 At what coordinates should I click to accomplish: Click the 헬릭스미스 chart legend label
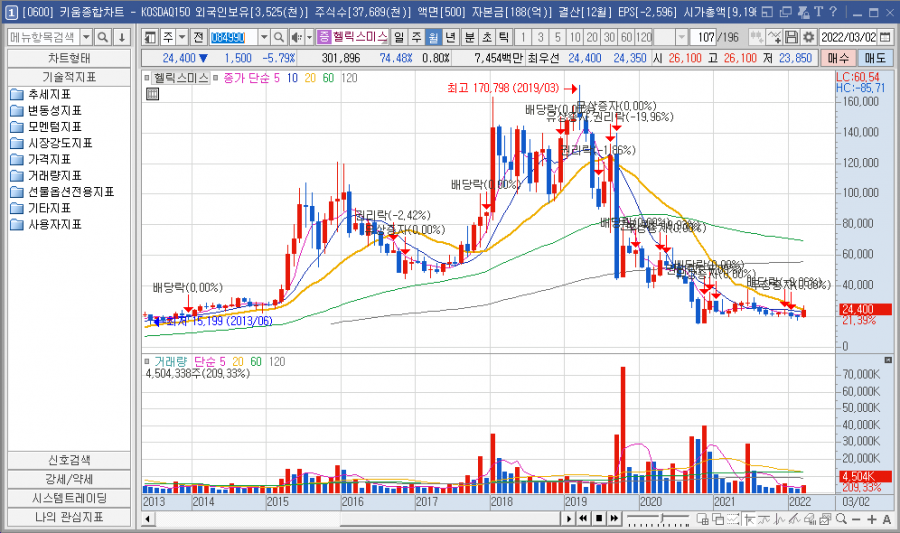(x=181, y=77)
